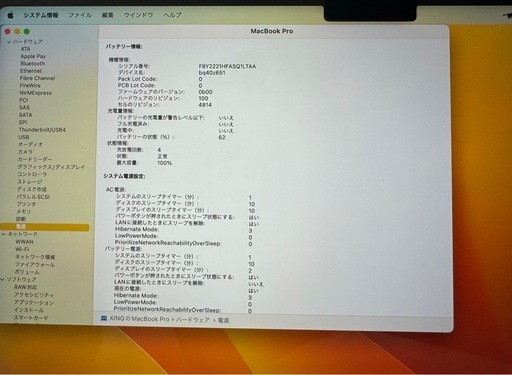This screenshot has width=512, height=375.
Task: Select プリンタ in the sidebar
Action: [x=26, y=204]
